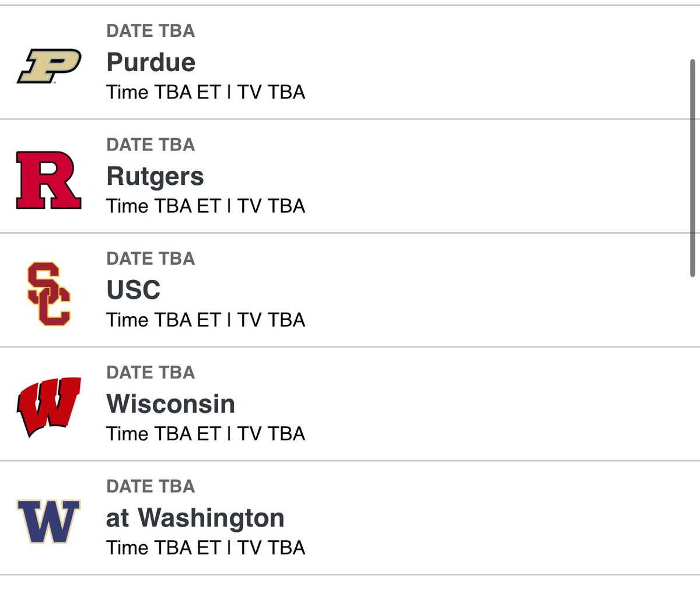Click the at Washington away game entry
The image size is (700, 589).
tap(195, 517)
